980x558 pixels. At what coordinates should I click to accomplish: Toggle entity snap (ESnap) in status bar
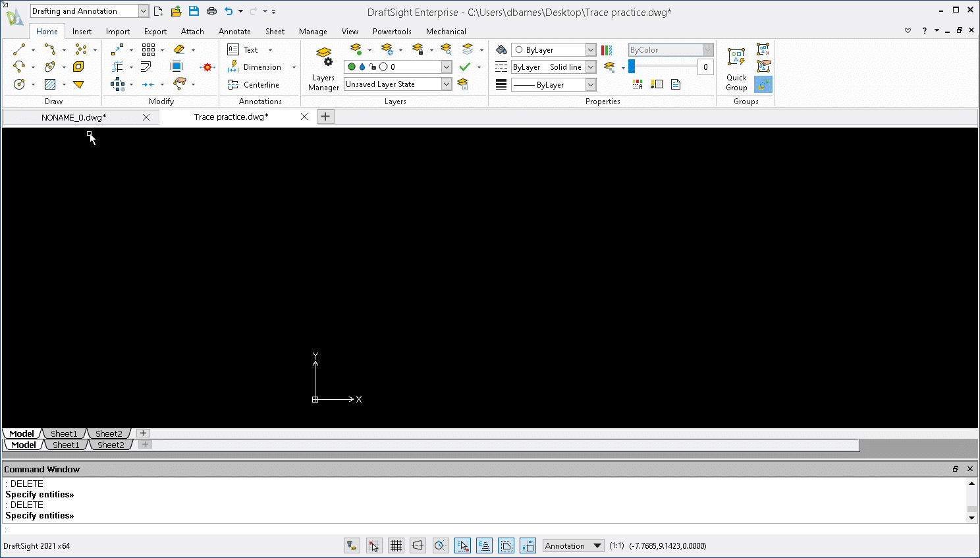[x=462, y=545]
